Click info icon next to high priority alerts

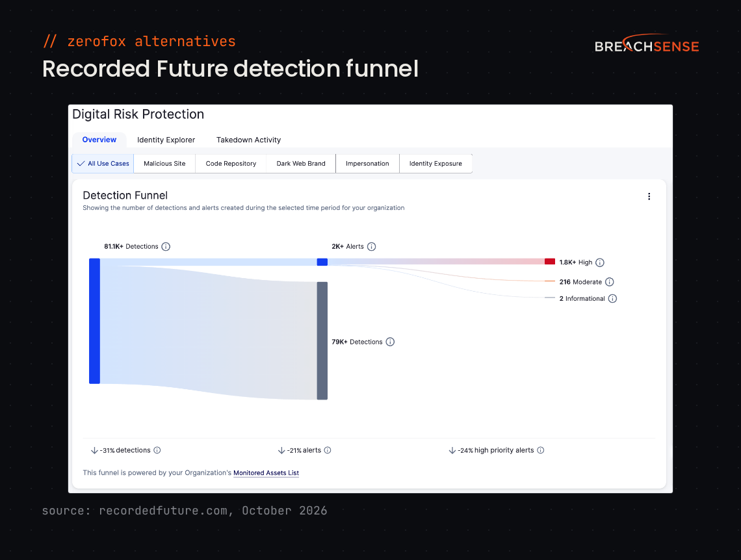coord(541,450)
